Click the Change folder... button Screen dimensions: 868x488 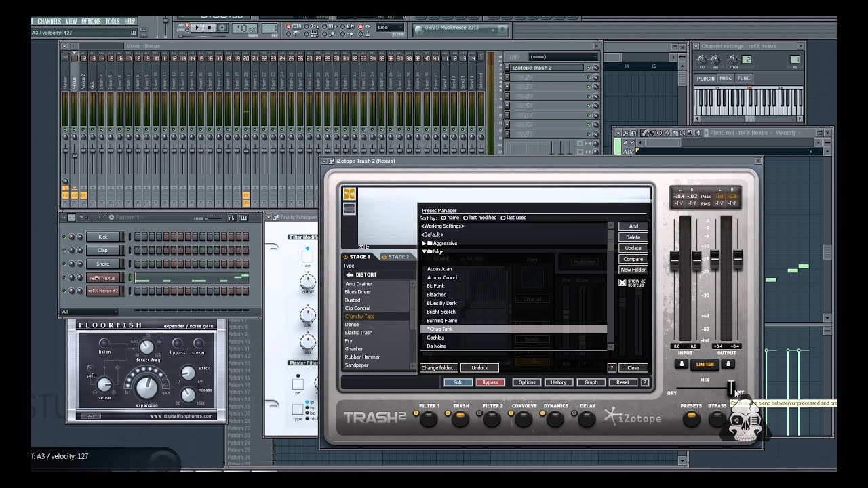pos(439,367)
